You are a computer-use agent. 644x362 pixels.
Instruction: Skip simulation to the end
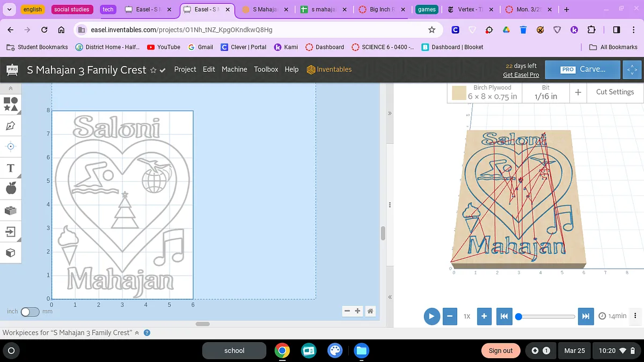tap(586, 316)
